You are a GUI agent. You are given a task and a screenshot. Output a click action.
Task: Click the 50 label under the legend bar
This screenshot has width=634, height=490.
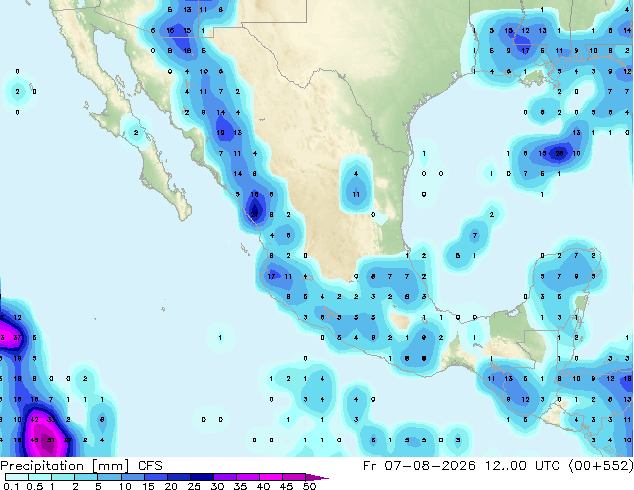pos(310,486)
